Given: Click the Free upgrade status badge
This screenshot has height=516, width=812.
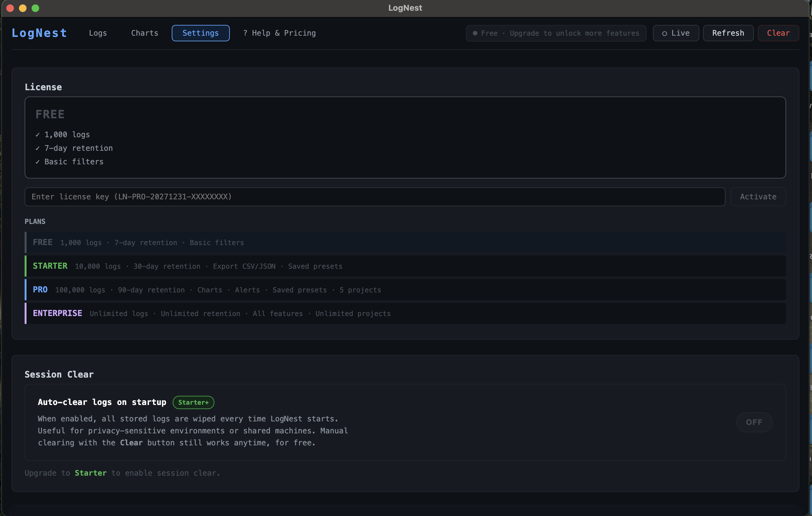Looking at the screenshot, I should pos(556,33).
